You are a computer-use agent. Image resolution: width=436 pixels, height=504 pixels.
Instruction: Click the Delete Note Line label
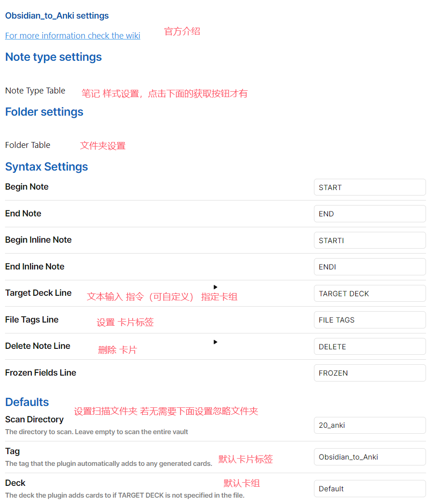pos(38,346)
